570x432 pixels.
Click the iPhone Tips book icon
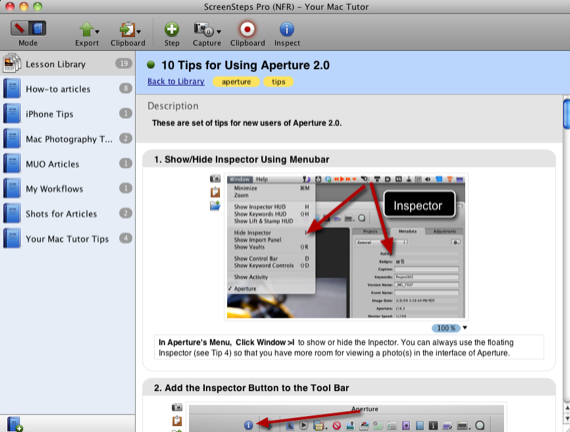tap(12, 113)
